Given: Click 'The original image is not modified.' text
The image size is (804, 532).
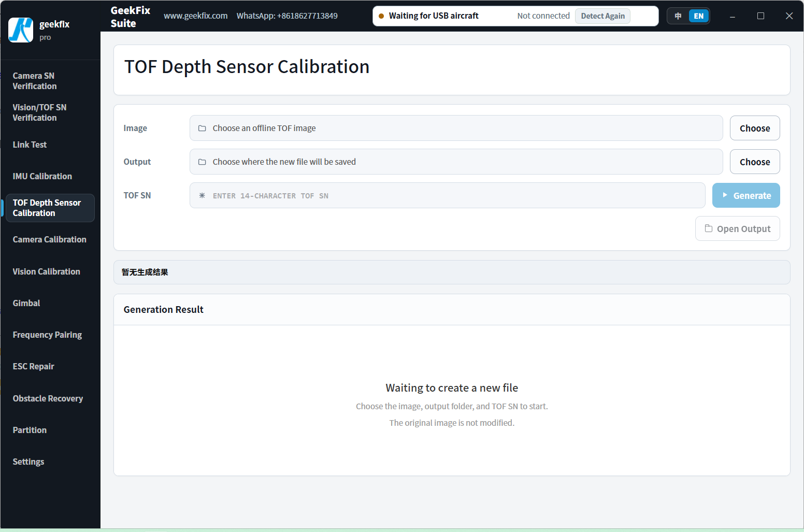Looking at the screenshot, I should pos(452,423).
